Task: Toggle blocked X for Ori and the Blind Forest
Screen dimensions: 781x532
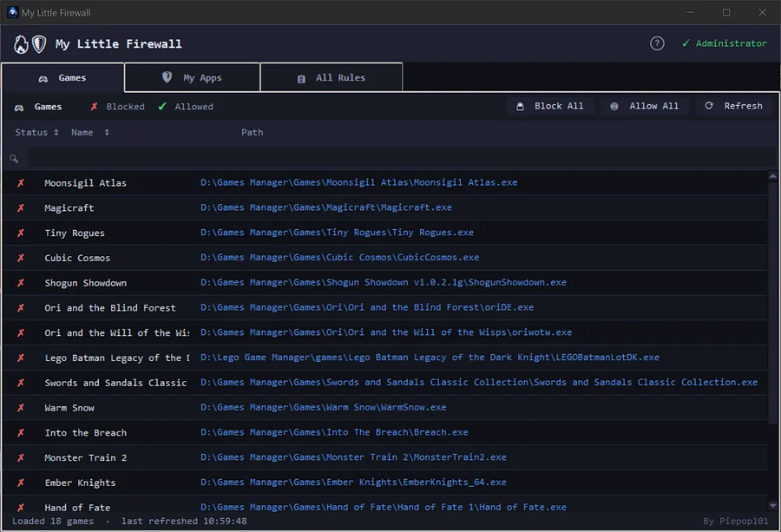Action: 21,307
